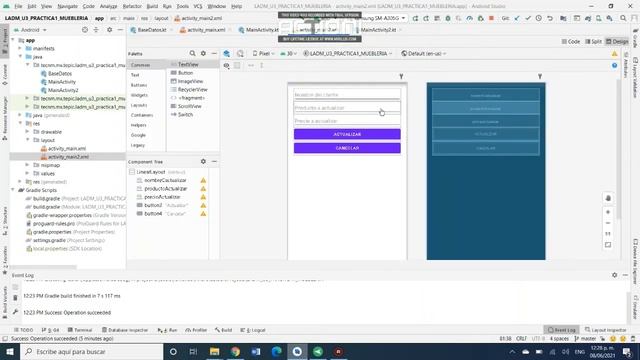Minimize the Palette panel
Screen dimensions: 640x360
[x=214, y=53]
